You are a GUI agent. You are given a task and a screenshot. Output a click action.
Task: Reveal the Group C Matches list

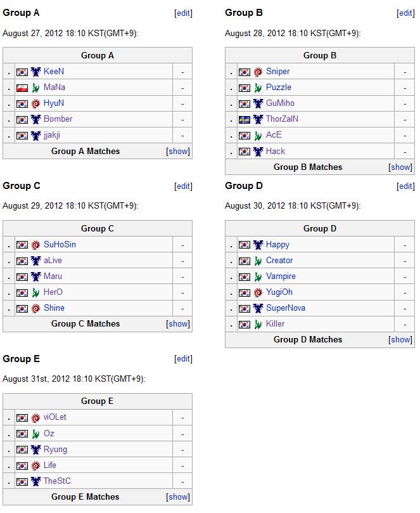(178, 324)
